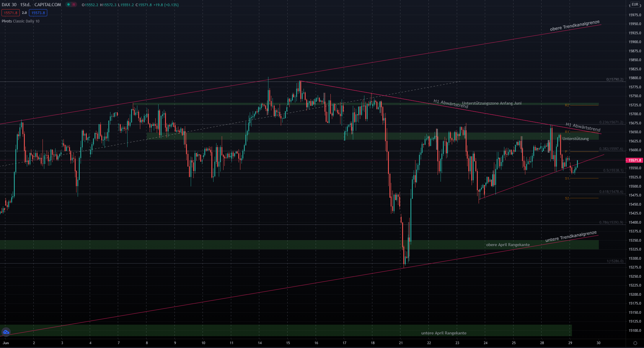Click the 'Unterstützung' green zone label
The image size is (644, 348).
tap(575, 139)
